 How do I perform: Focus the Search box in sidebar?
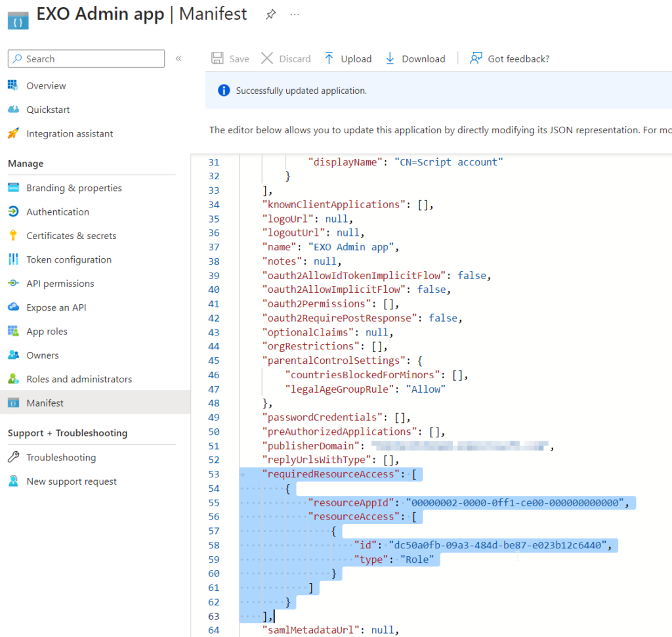pyautogui.click(x=86, y=58)
